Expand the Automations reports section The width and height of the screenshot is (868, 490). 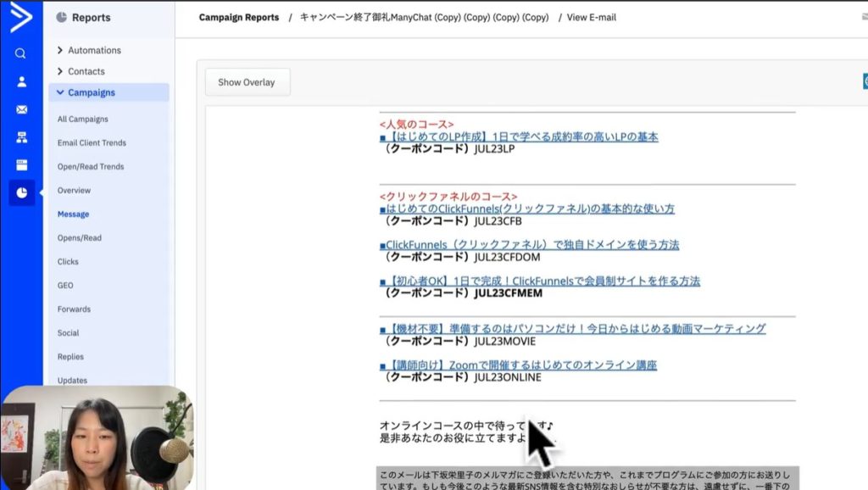pos(93,50)
